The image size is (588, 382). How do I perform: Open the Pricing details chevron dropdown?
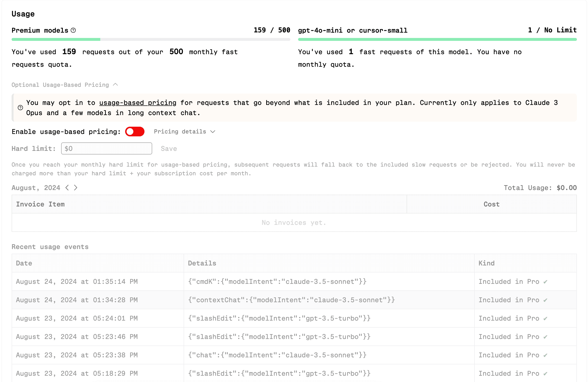(x=213, y=132)
